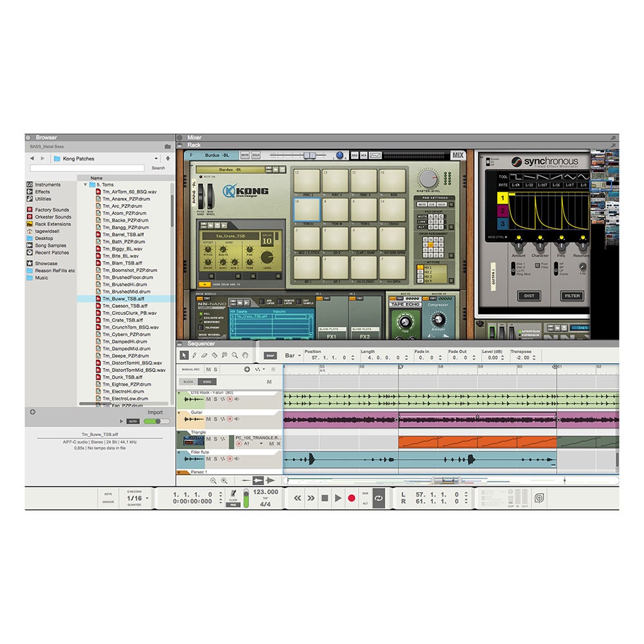Click Browser back navigation arrow
This screenshot has height=644, width=644.
32,158
